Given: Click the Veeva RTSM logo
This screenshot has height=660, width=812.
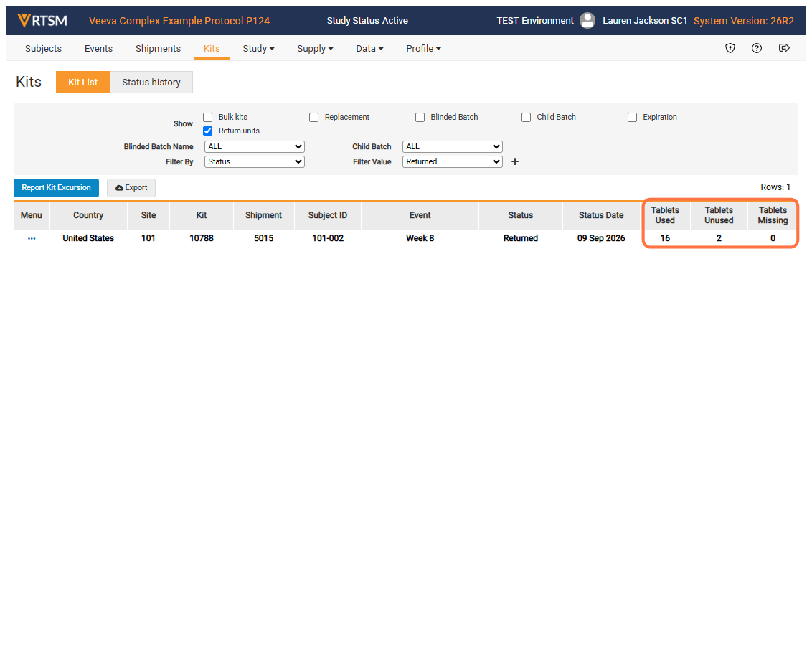Looking at the screenshot, I should click(x=42, y=21).
